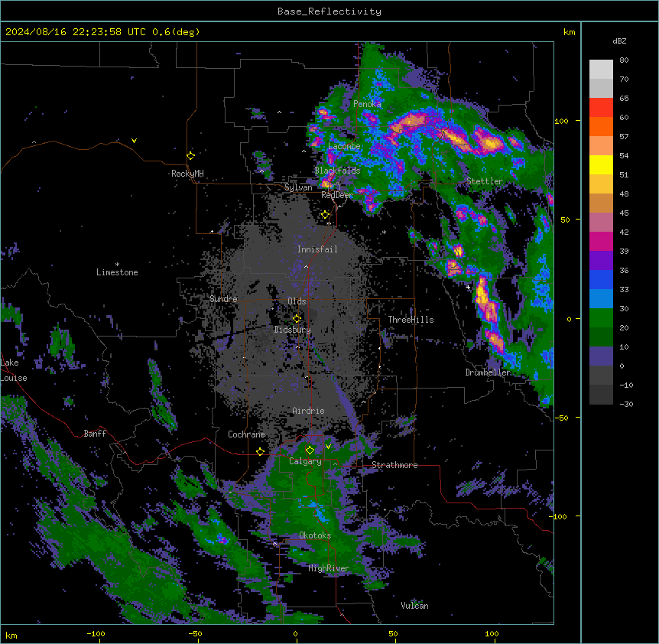Click the Strathmore city label
Viewport: 659px width, 644px height.
pyautogui.click(x=394, y=465)
